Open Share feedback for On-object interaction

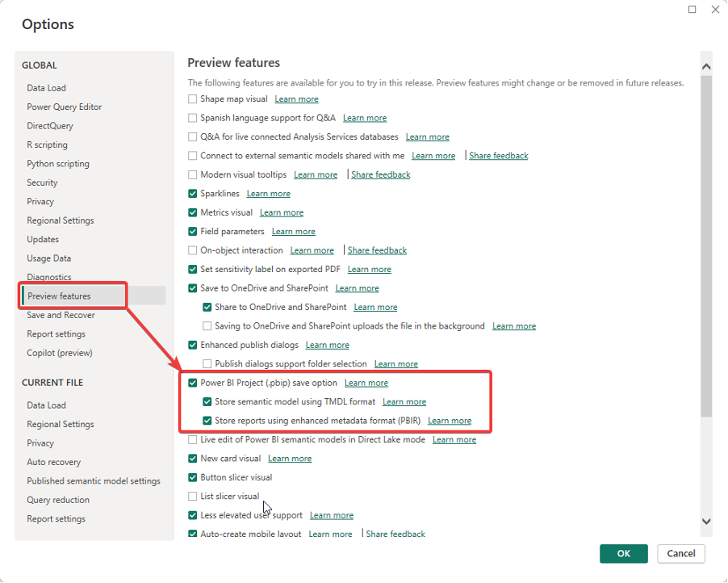tap(377, 250)
